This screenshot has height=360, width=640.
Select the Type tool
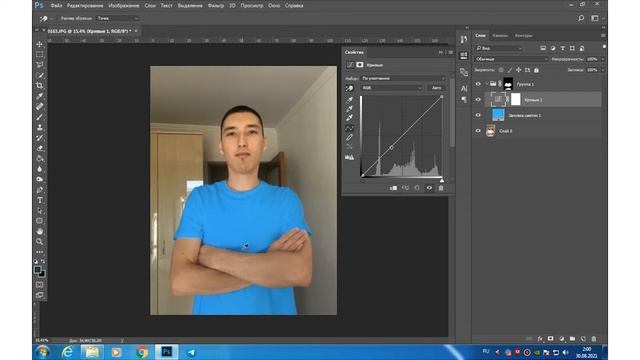(40, 200)
